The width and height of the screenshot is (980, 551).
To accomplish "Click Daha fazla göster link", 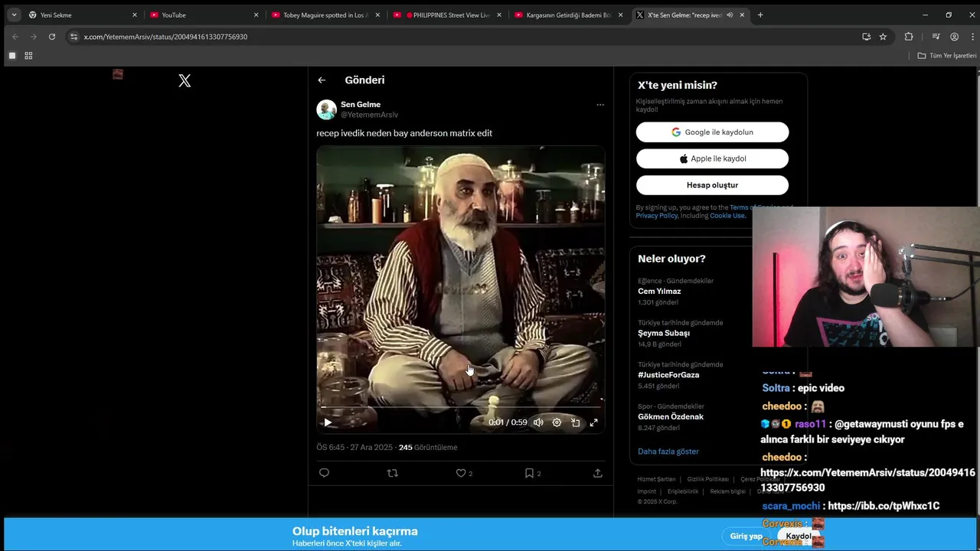I will [668, 452].
